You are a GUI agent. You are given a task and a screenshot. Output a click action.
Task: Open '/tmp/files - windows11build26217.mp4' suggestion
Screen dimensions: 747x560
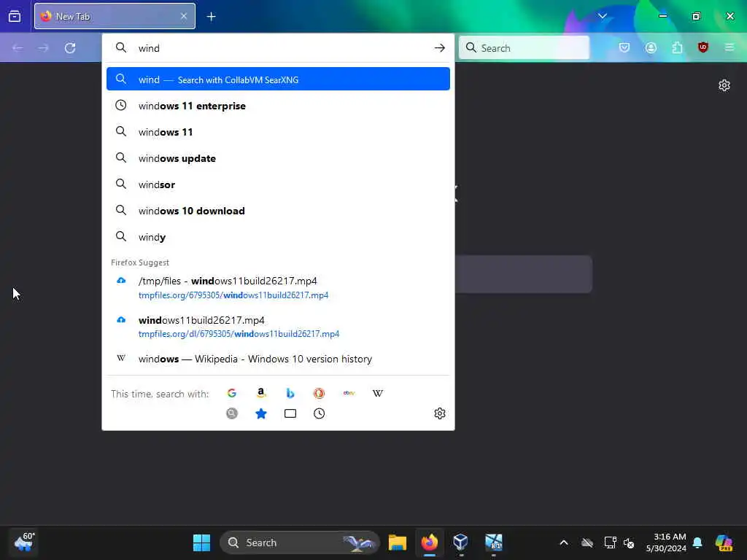[x=278, y=287]
